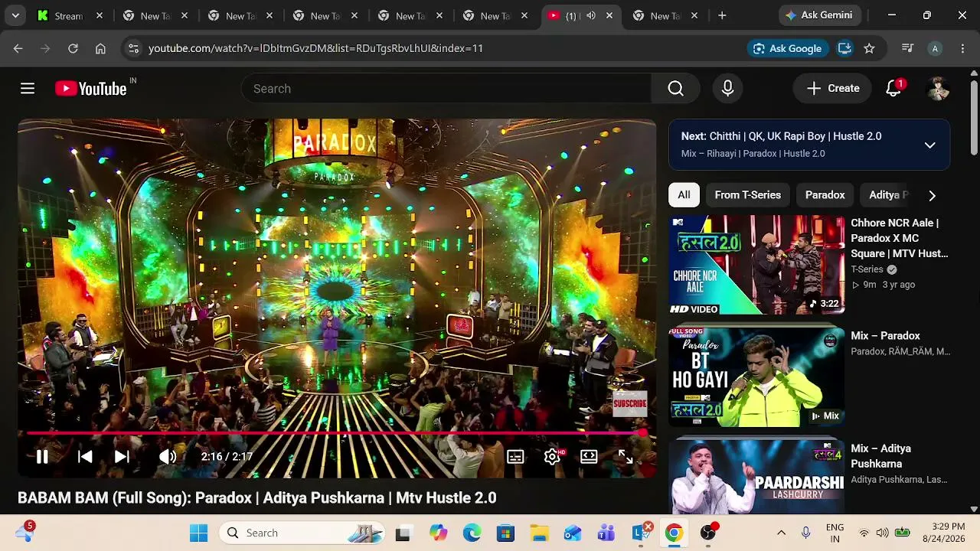Screen dimensions: 980x551
Task: Toggle subtitles on the video
Action: point(515,457)
